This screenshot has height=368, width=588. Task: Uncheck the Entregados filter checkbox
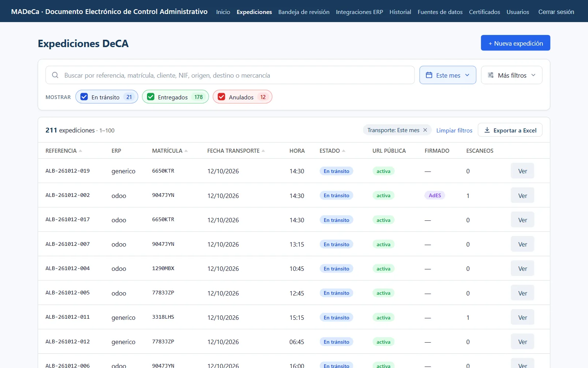click(151, 97)
